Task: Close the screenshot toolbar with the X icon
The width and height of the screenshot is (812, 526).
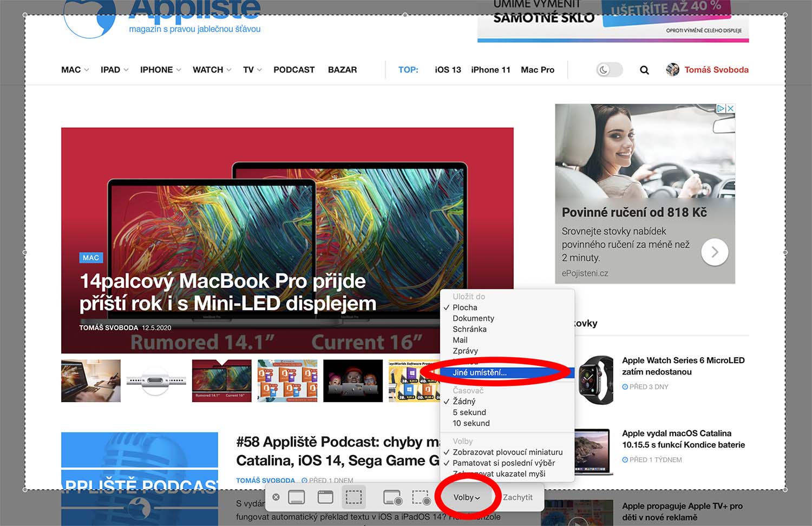Action: (x=276, y=497)
